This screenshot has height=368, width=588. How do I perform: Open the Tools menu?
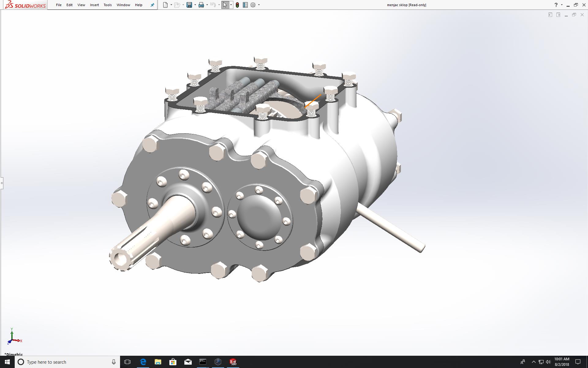coord(107,5)
